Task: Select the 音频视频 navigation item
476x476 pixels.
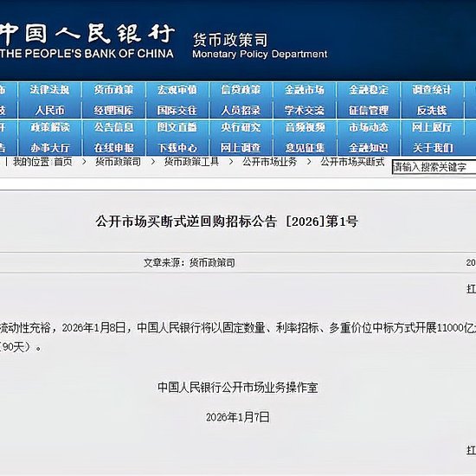Action: [x=306, y=127]
